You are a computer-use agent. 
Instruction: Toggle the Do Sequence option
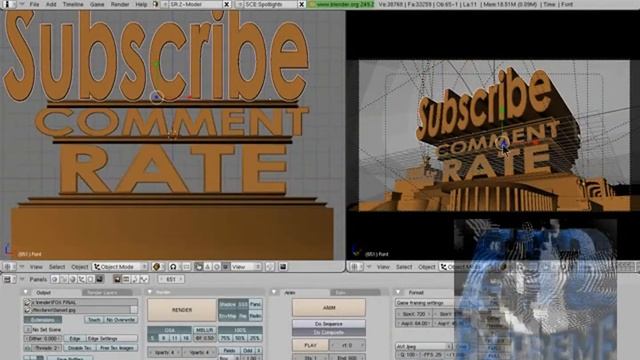329,324
